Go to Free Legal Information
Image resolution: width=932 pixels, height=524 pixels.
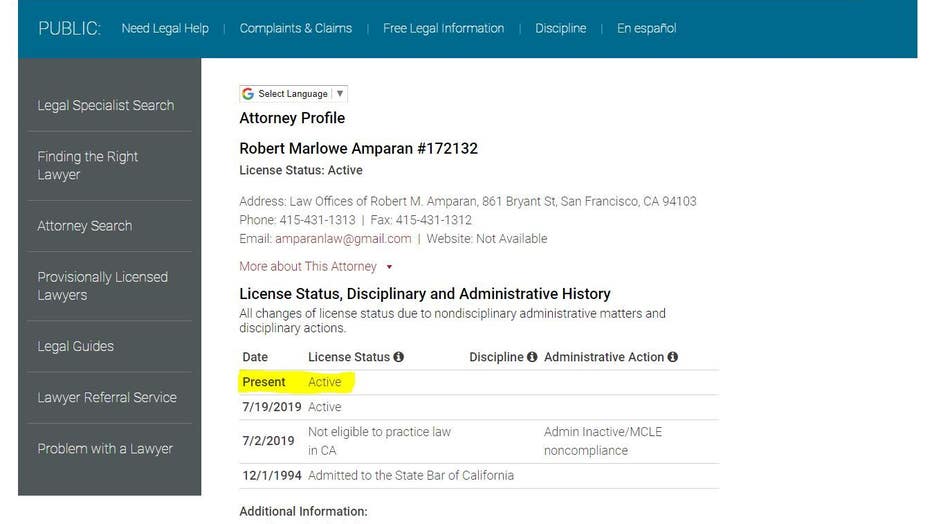[443, 29]
